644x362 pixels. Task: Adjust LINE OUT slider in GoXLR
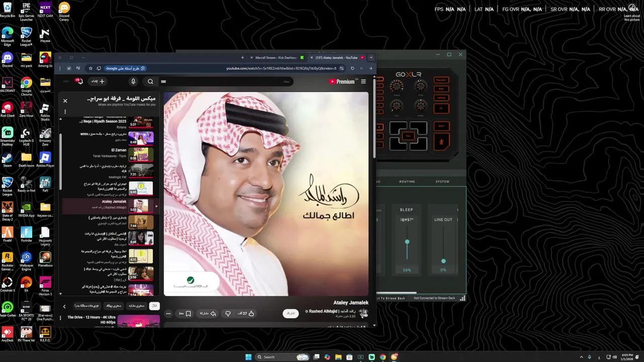coord(443,261)
